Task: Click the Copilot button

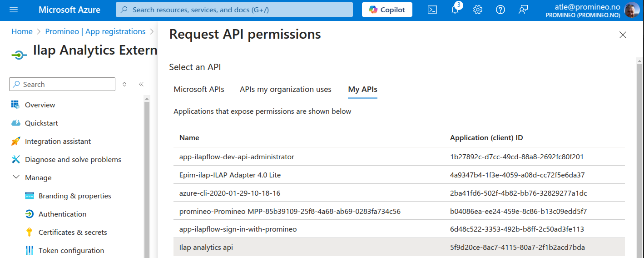Action: (387, 10)
